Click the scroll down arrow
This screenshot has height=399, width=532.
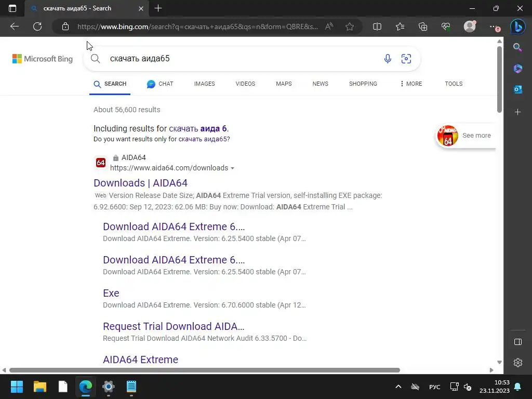[499, 362]
